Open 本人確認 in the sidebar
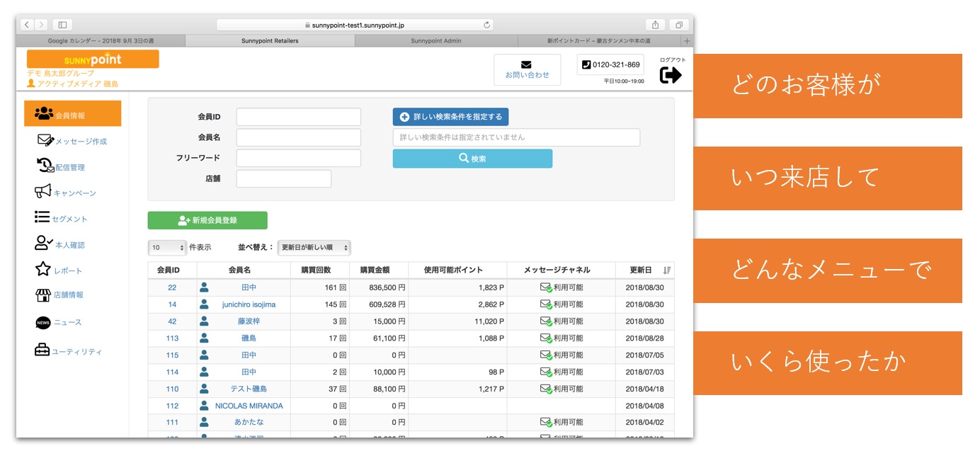This screenshot has width=980, height=451. [59, 244]
